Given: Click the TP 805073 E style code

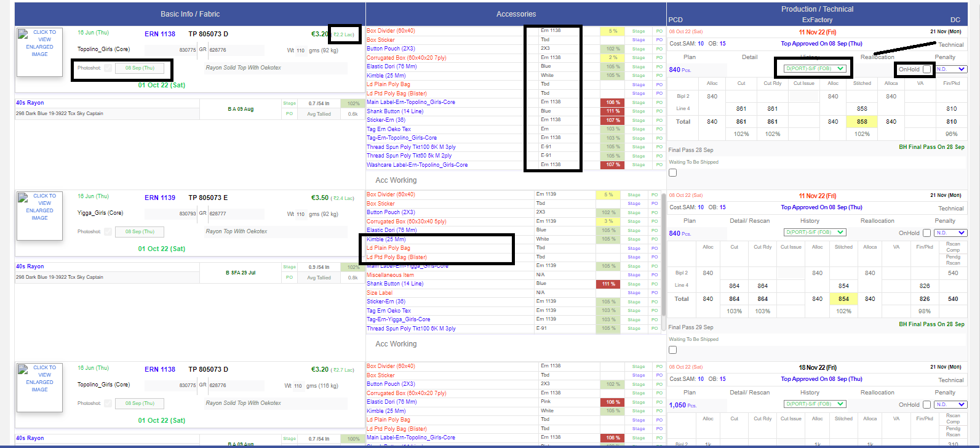Looking at the screenshot, I should pos(208,198).
